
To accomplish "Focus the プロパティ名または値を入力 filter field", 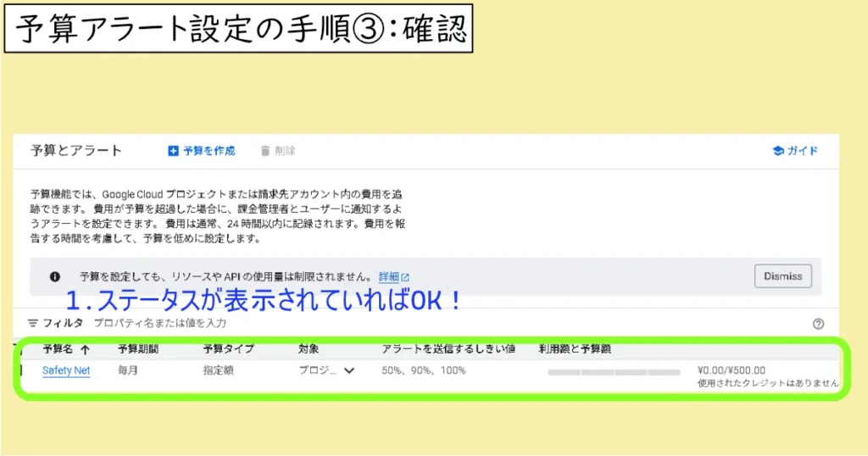I will click(160, 323).
